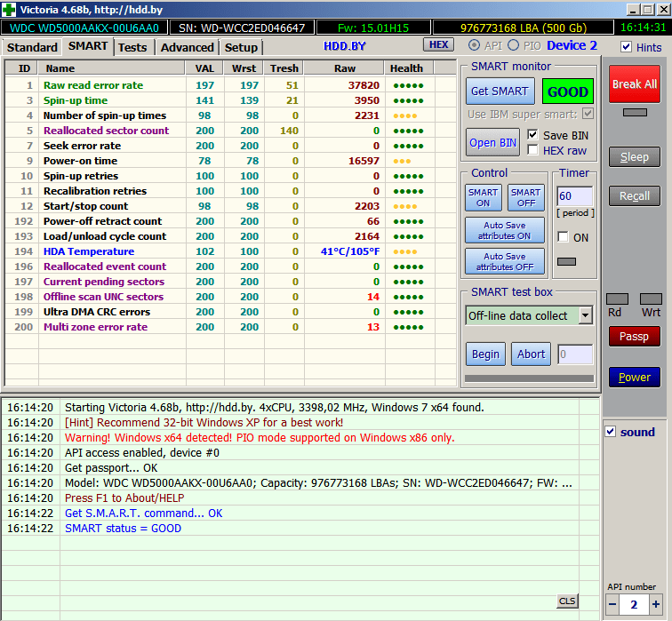Begin the SMART test
The width and height of the screenshot is (672, 621).
click(x=485, y=354)
